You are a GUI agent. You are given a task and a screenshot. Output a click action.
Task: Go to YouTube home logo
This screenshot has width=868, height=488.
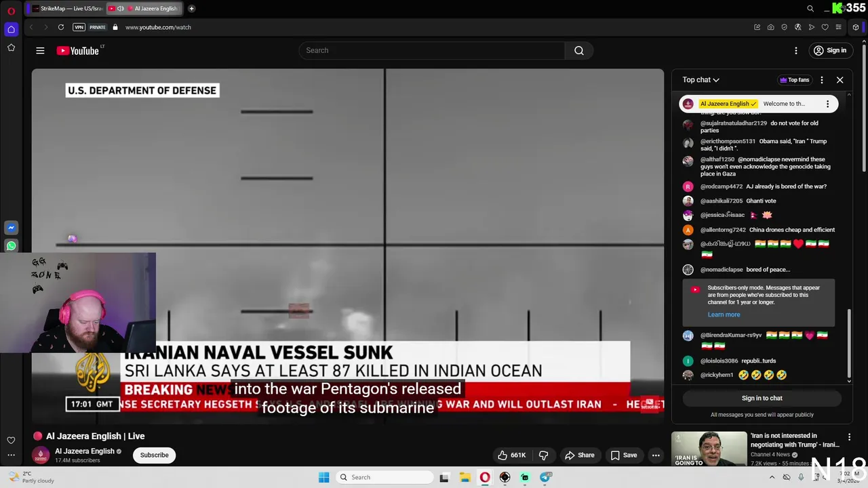pyautogui.click(x=78, y=50)
